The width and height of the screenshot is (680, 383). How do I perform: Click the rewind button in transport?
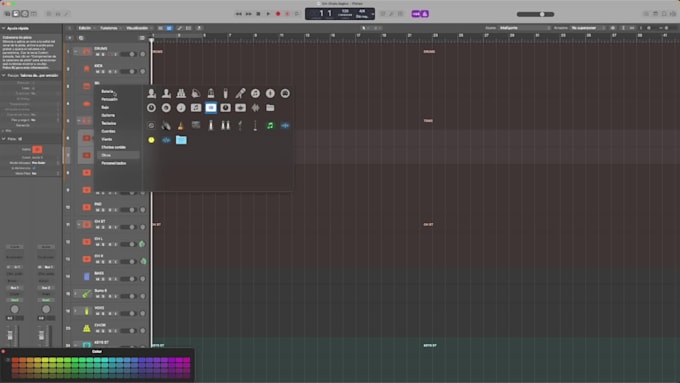[239, 14]
